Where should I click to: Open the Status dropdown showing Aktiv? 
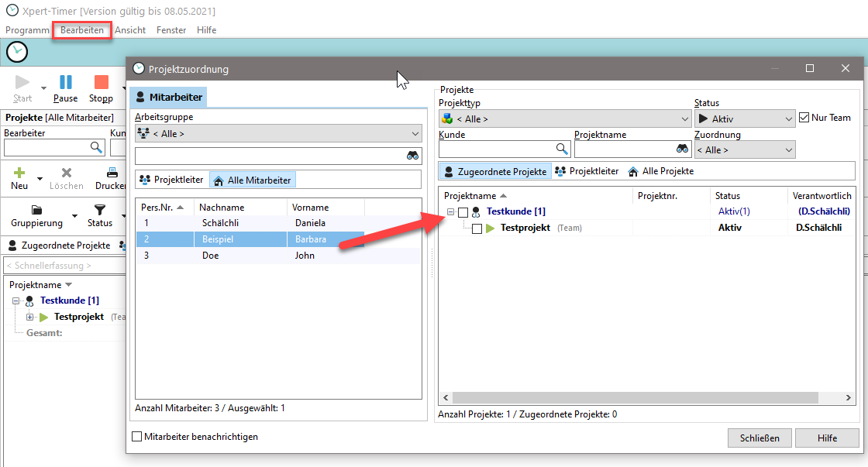744,119
